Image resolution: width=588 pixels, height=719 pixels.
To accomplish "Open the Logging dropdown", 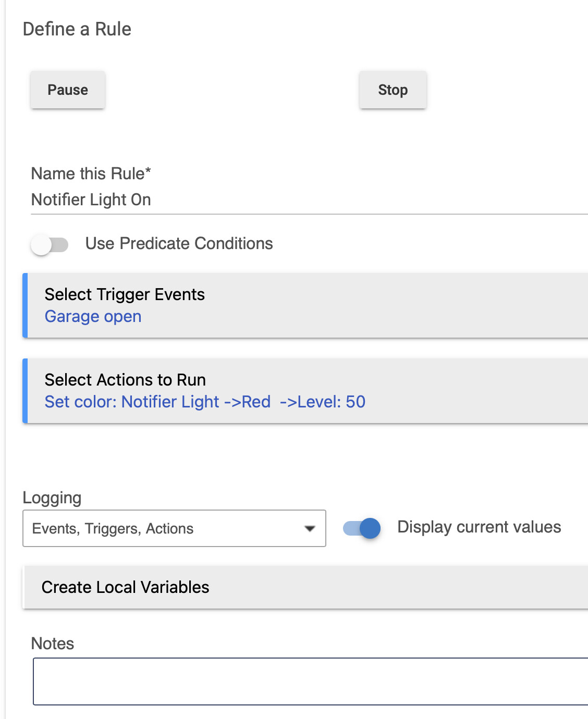I will tap(174, 528).
